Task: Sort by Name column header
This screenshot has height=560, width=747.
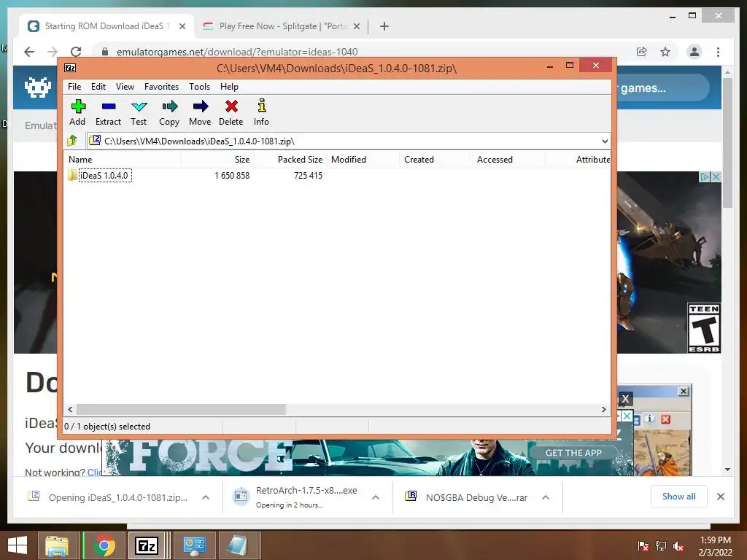Action: (123, 160)
